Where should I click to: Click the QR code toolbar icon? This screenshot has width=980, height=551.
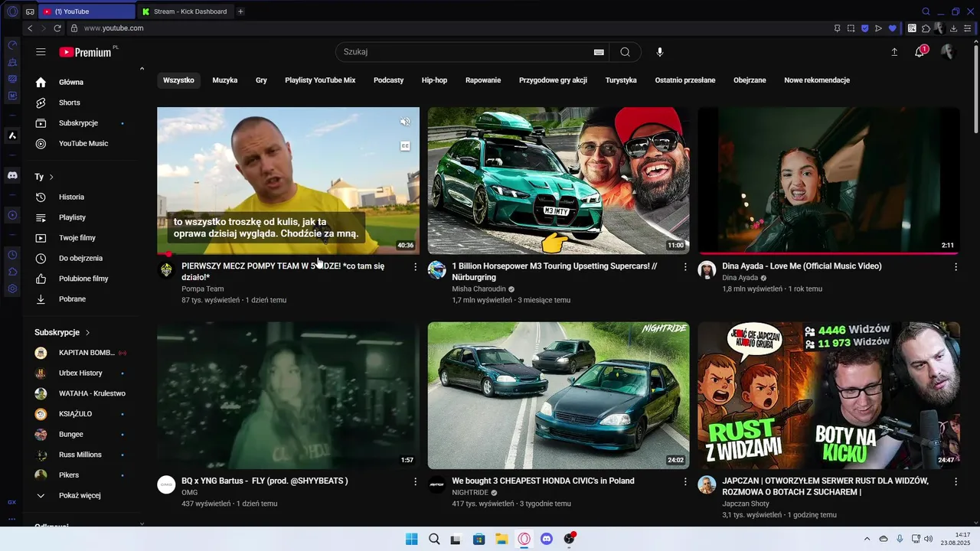912,28
